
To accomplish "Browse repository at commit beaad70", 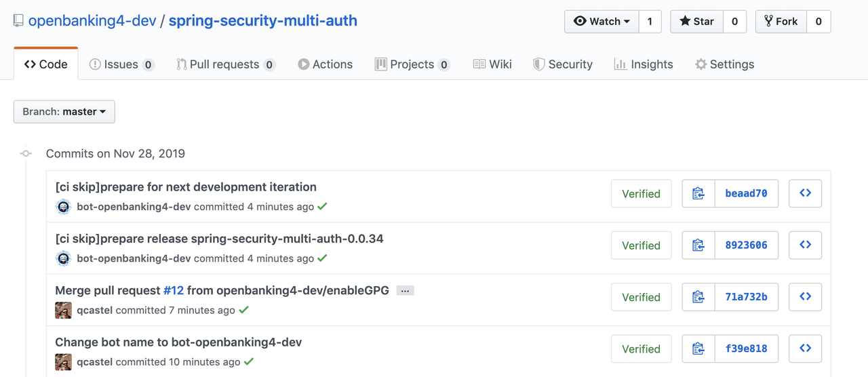I will 805,193.
